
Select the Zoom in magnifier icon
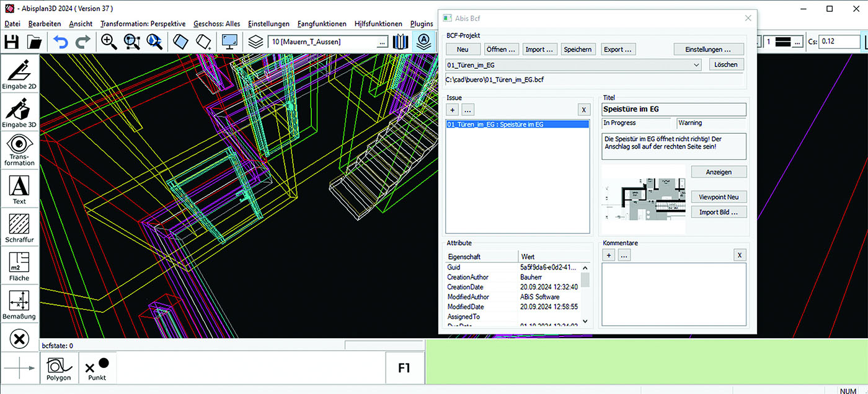tap(109, 42)
